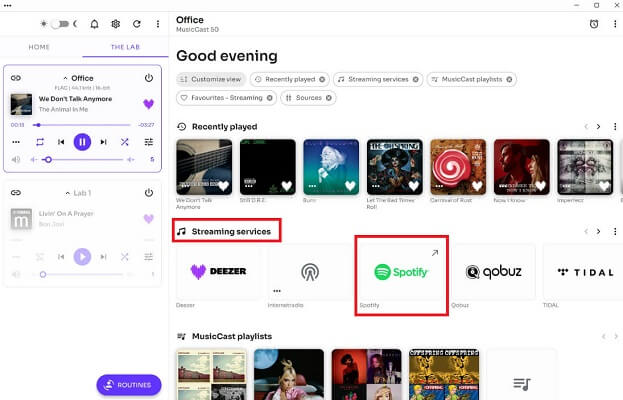Toggle shuffle on Office player
The image size is (623, 400).
(x=125, y=142)
